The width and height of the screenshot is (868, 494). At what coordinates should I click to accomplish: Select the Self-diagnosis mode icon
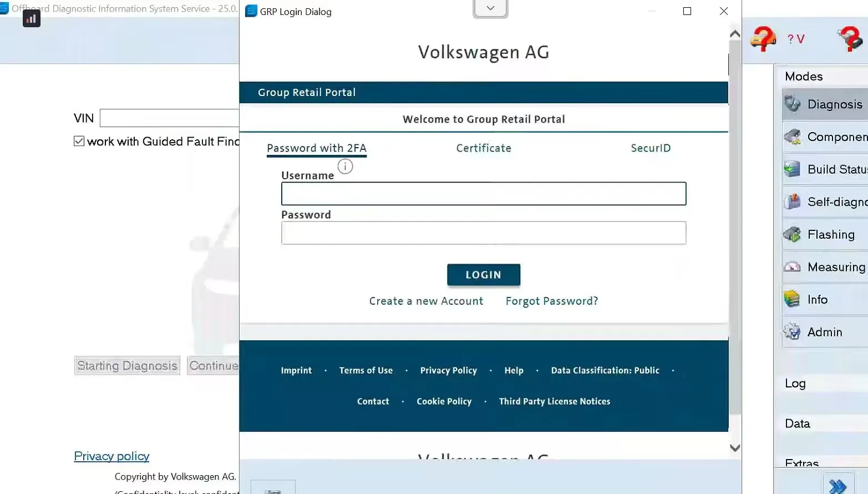point(793,201)
